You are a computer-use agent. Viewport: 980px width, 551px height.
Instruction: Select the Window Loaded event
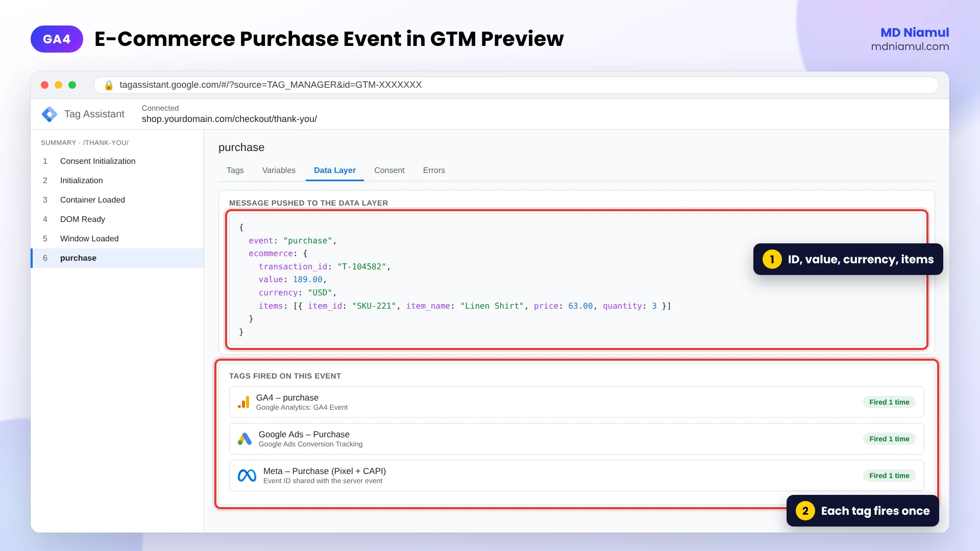117,239
